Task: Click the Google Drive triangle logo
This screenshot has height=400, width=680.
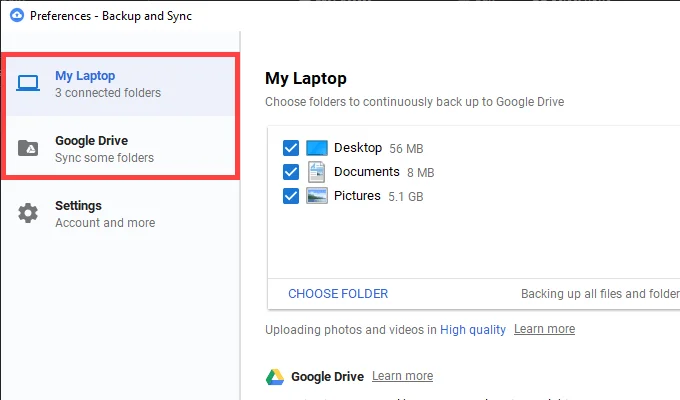Action: [275, 377]
